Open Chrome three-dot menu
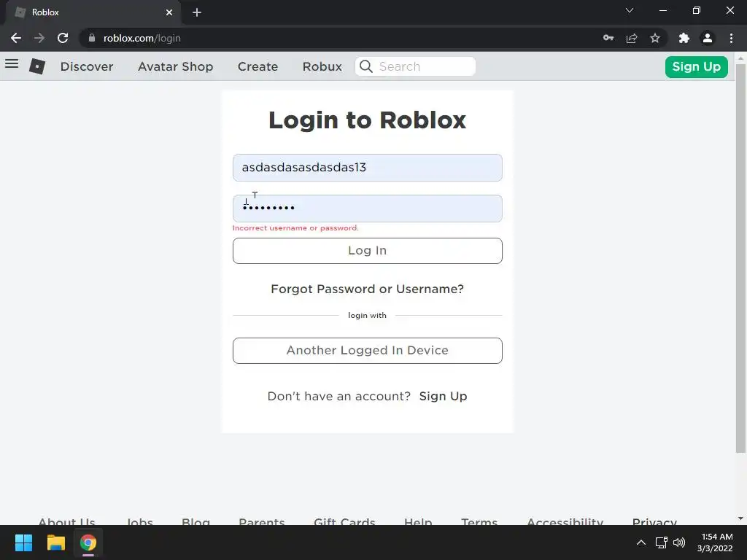Viewport: 747px width, 560px height. click(x=731, y=38)
